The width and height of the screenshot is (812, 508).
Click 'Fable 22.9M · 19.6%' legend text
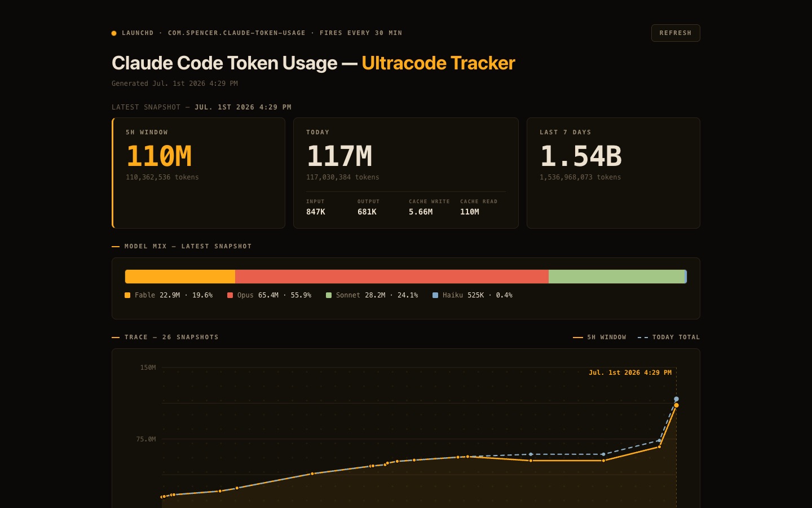[x=174, y=295]
